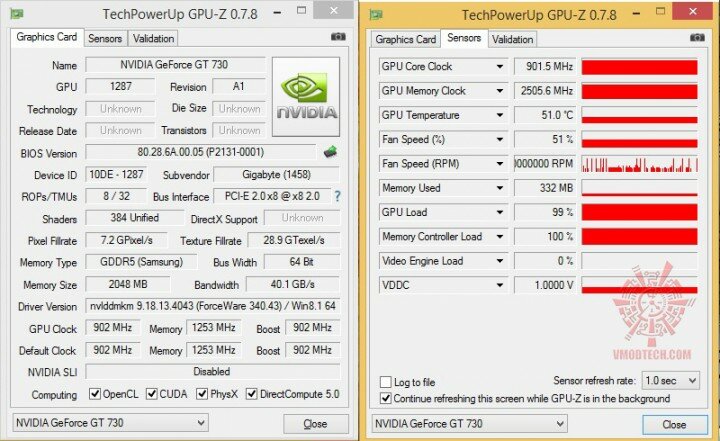720x441 pixels.
Task: Switch to the Sensors tab in the left window
Action: [105, 39]
